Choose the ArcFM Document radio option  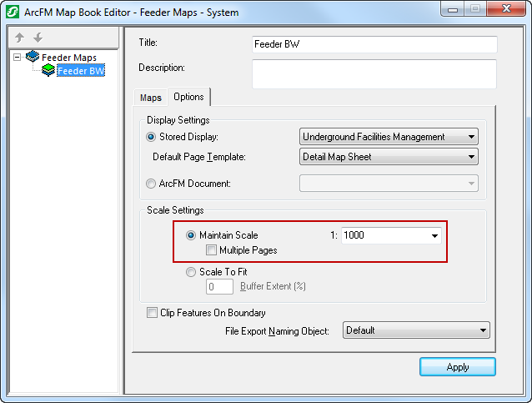(151, 183)
